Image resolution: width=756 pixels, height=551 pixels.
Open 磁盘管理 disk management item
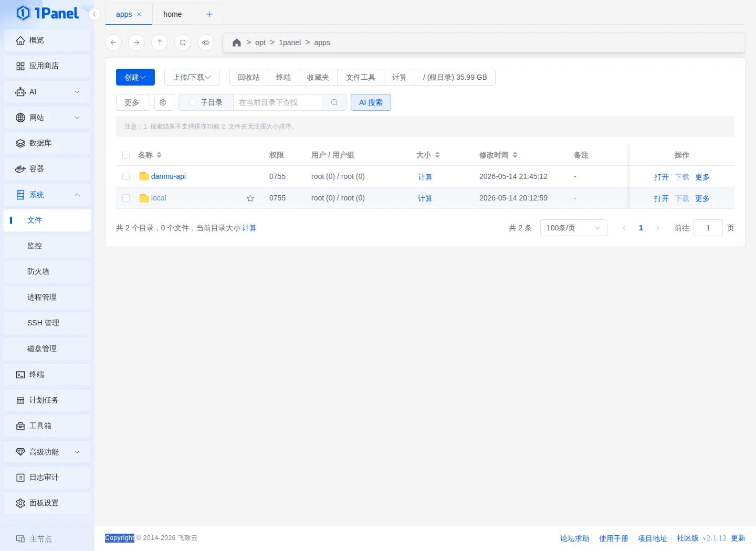pyautogui.click(x=47, y=349)
